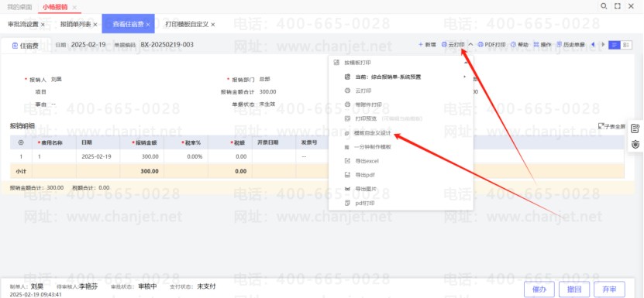Switch to the card layout view toggle
This screenshot has height=298, width=644.
tap(626, 45)
